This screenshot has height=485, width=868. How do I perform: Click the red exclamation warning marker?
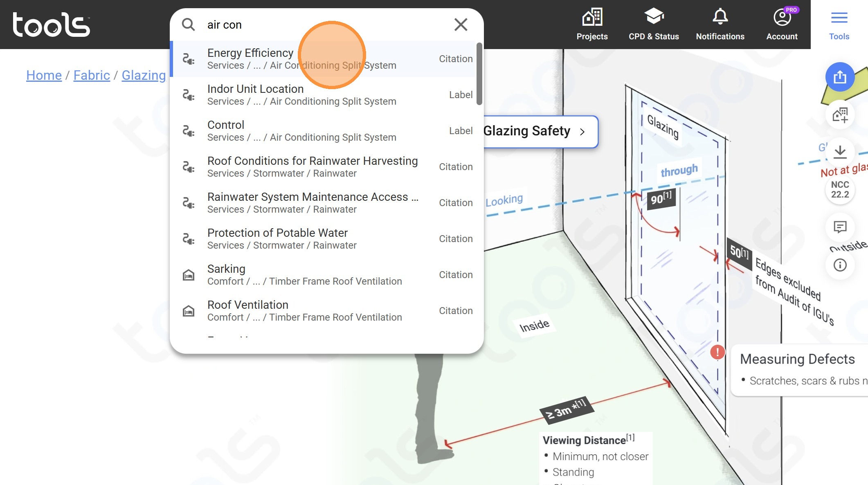(x=717, y=352)
